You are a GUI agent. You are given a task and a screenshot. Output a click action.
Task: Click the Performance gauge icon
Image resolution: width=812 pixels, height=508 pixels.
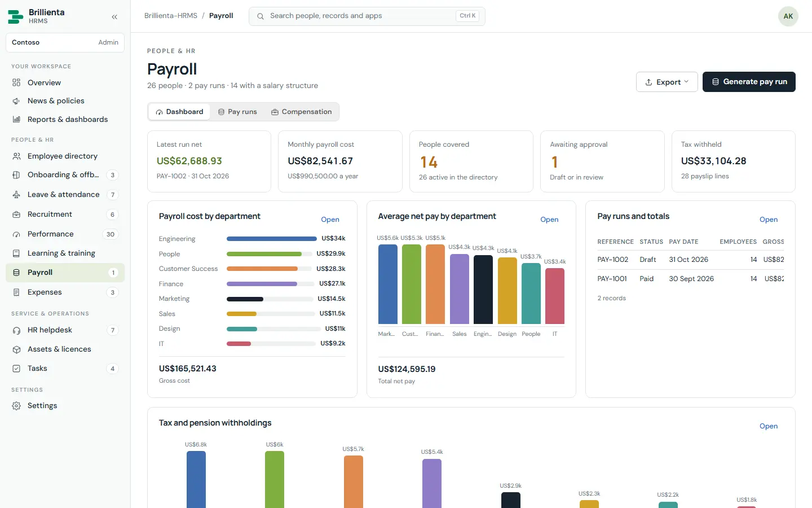coord(16,234)
